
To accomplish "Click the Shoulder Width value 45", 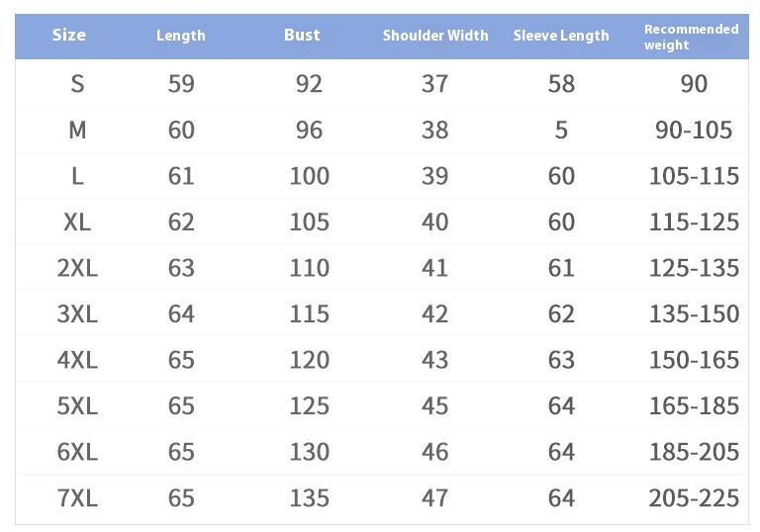I will [x=434, y=406].
